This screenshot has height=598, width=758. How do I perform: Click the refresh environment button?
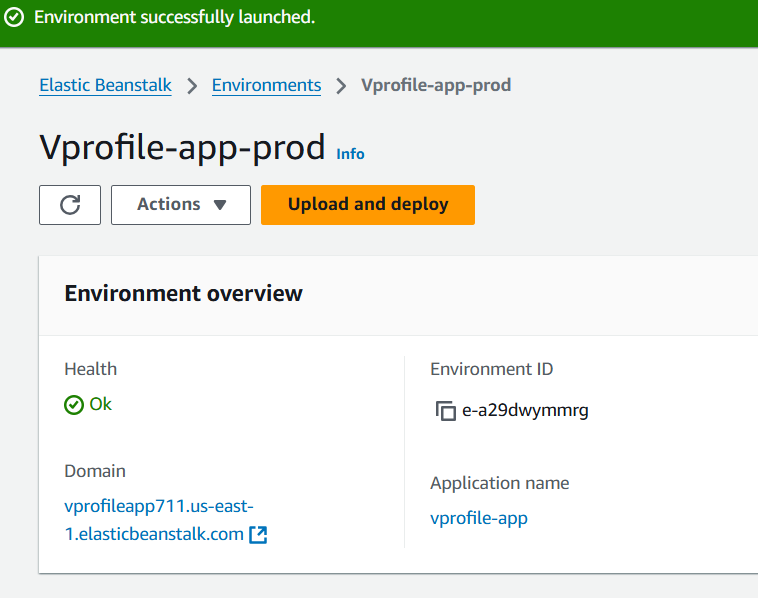click(x=70, y=204)
